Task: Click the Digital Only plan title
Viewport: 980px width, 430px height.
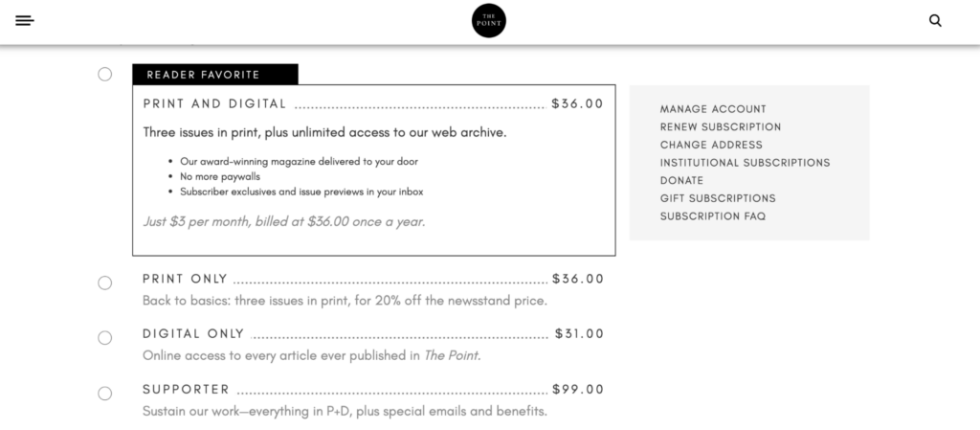Action: [x=193, y=333]
